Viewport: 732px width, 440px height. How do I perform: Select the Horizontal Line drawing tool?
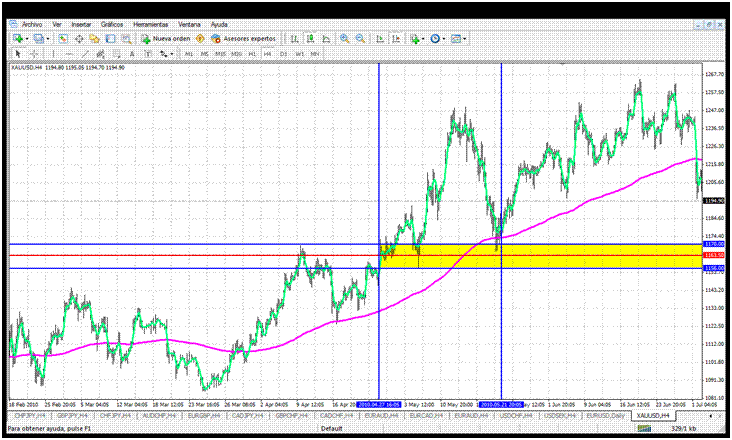tap(69, 54)
